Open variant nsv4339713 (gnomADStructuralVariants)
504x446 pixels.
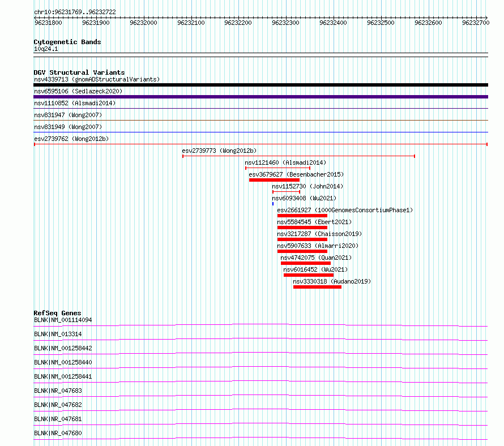point(97,79)
